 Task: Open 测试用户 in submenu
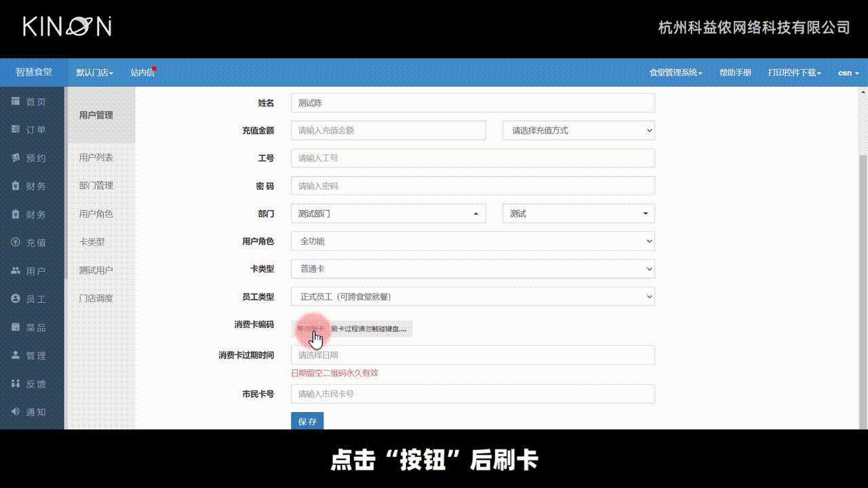tap(96, 270)
